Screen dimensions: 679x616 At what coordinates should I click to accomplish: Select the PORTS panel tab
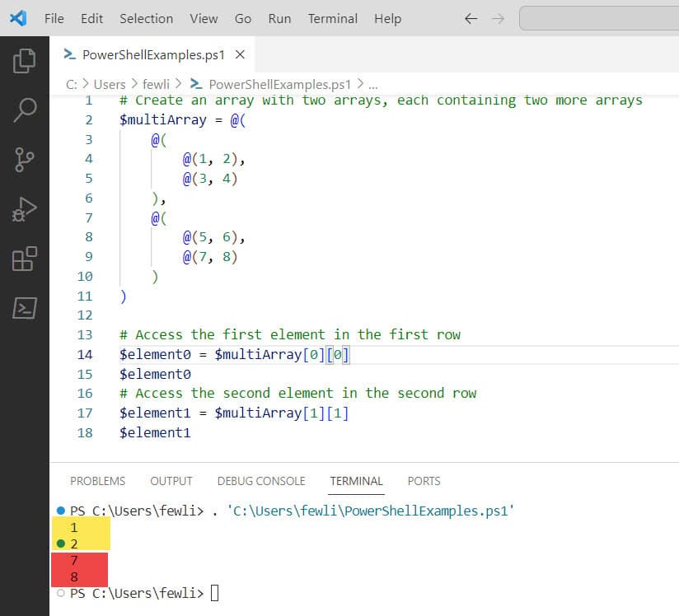point(424,481)
